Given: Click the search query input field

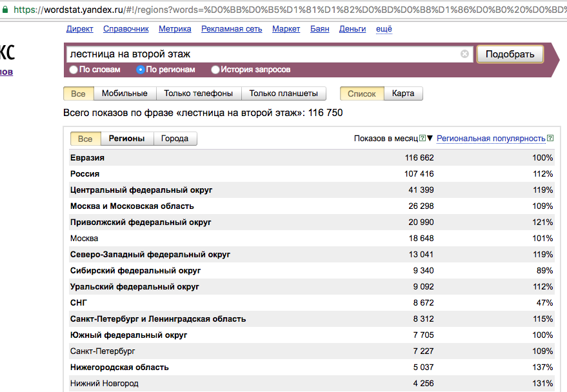Looking at the screenshot, I should [261, 54].
